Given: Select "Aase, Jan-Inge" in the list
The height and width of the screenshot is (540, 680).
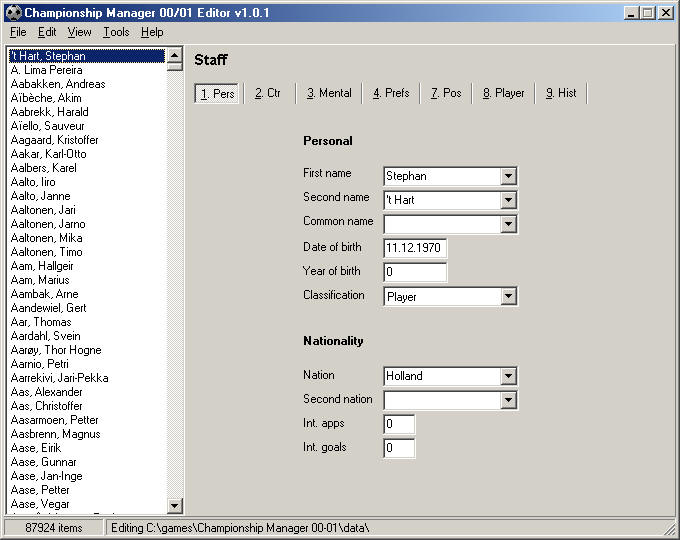Looking at the screenshot, I should point(87,476).
